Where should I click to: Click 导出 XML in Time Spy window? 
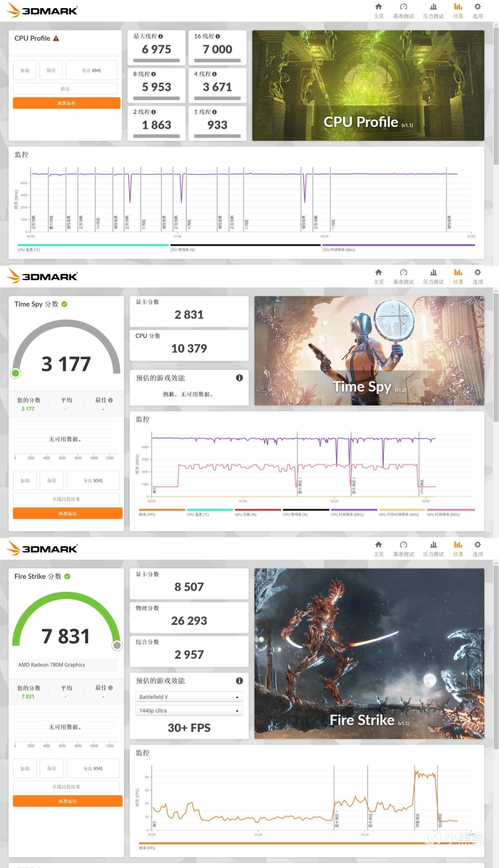coord(93,481)
